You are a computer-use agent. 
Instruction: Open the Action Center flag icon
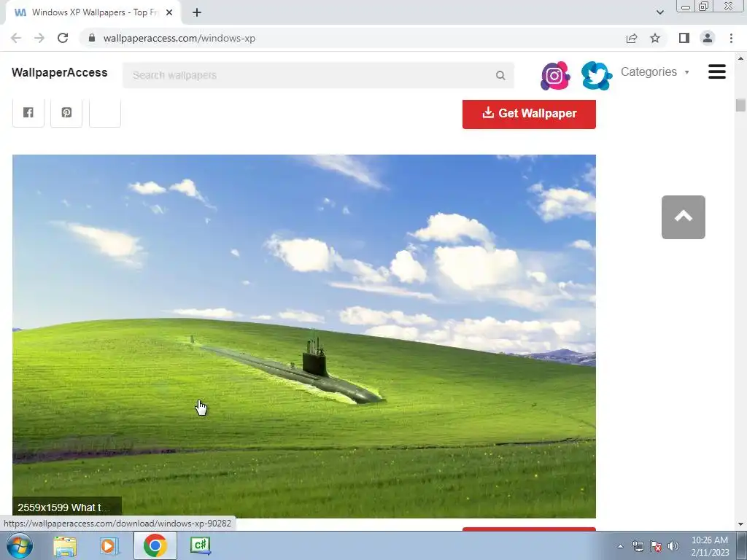656,546
